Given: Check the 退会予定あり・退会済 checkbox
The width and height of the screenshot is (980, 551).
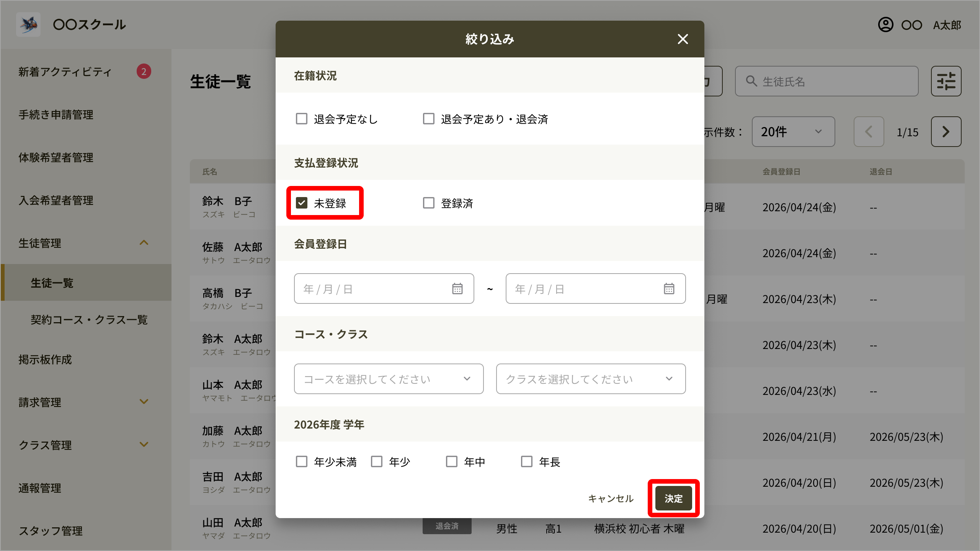Looking at the screenshot, I should 429,119.
